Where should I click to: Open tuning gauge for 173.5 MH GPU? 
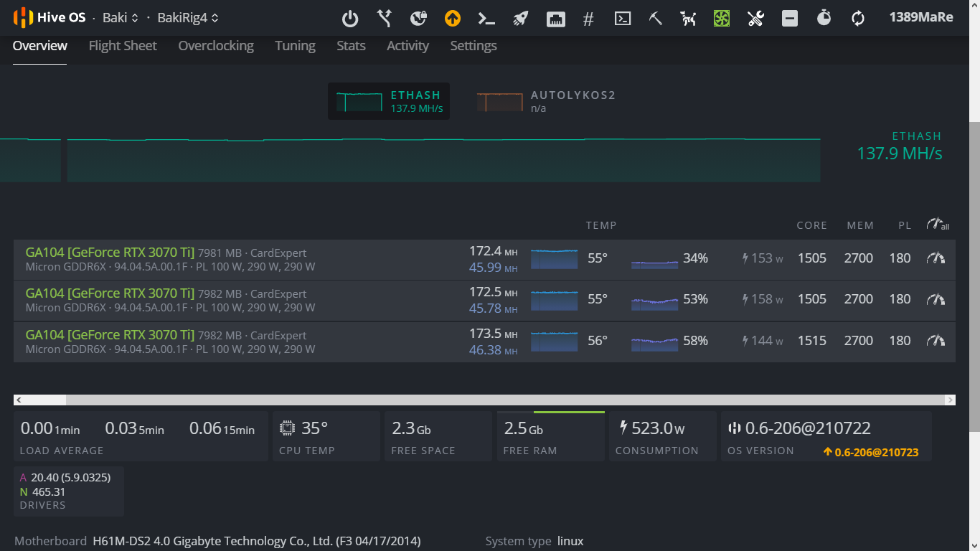coord(936,341)
